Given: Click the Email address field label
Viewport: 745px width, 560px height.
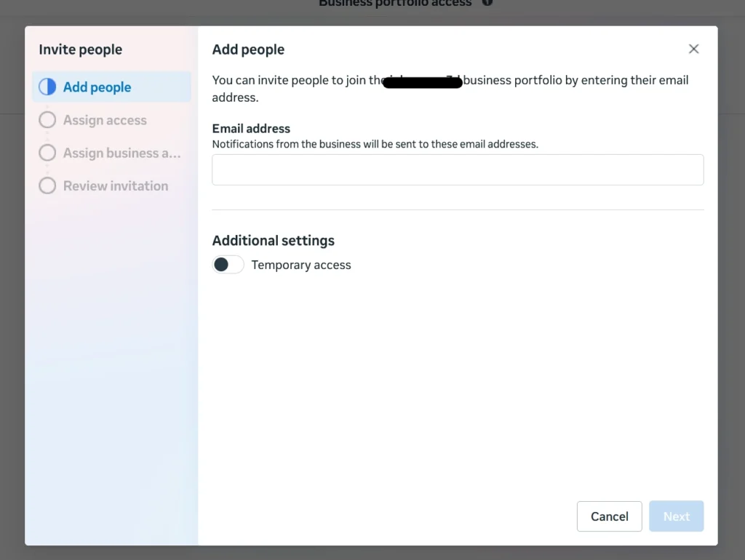Looking at the screenshot, I should pos(251,129).
